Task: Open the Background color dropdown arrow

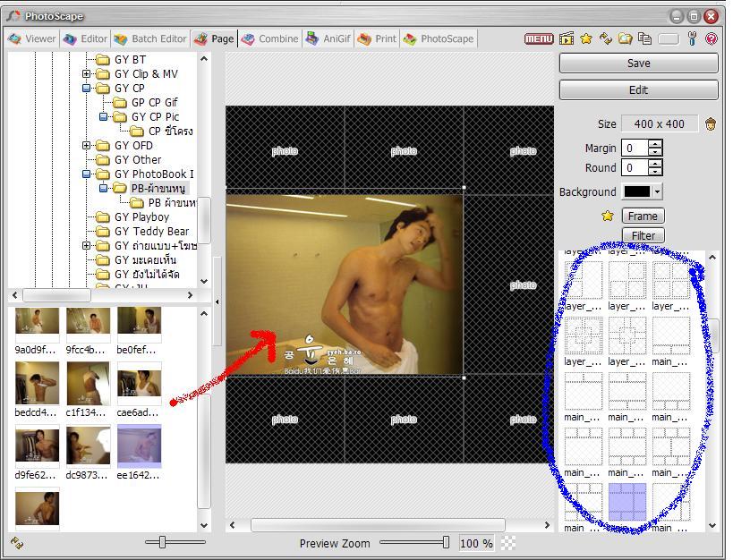Action: [x=657, y=191]
